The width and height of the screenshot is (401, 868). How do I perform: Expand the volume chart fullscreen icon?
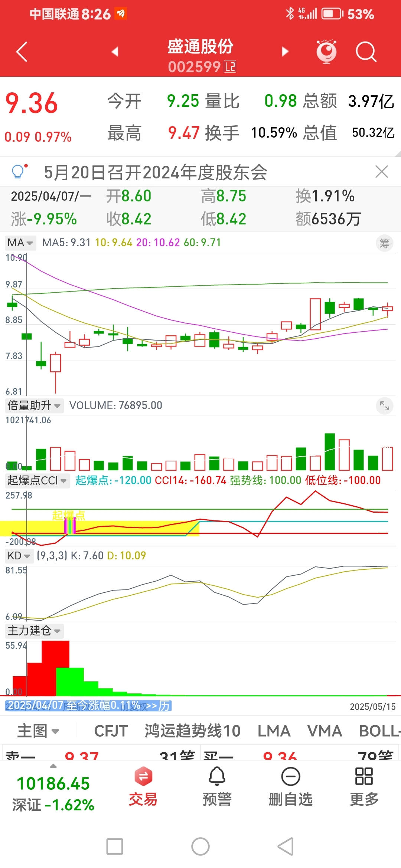pos(385,406)
